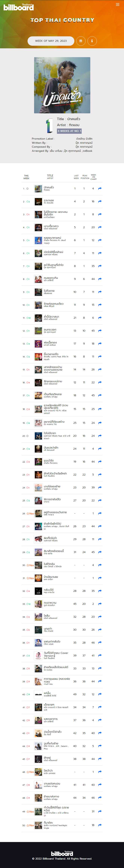This screenshot has width=124, height=868.
Task: Click the share icon on rank 50 row
Action: pos(100,825)
